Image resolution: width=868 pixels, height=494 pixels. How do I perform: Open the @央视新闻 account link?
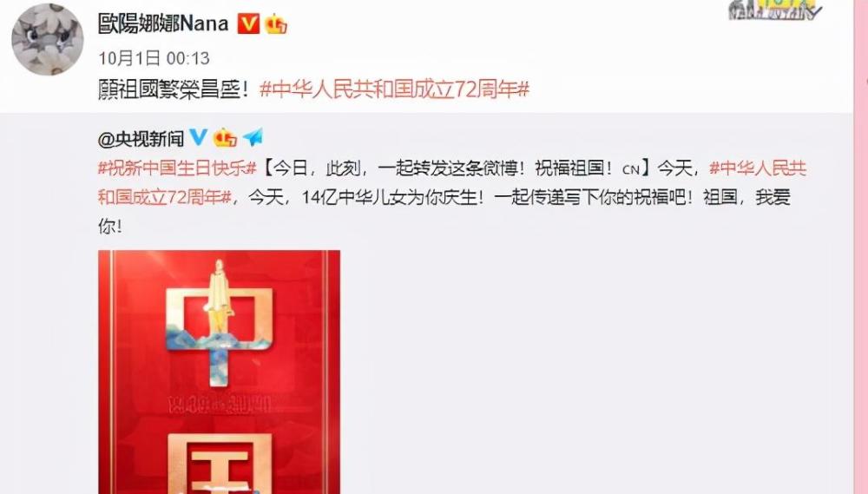[x=141, y=138]
